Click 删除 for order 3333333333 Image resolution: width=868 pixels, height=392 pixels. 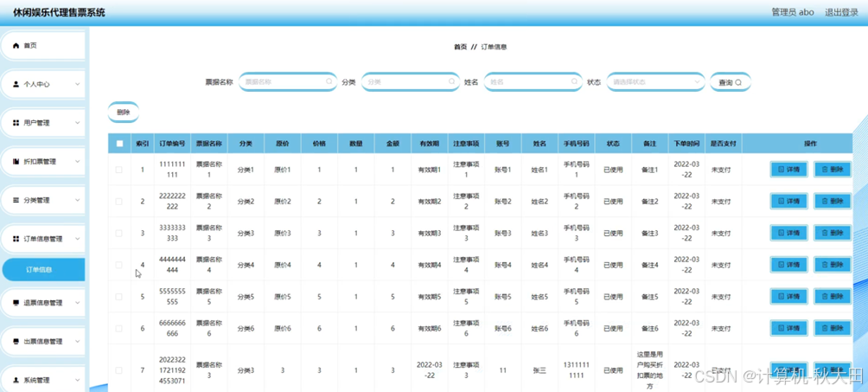(x=832, y=233)
